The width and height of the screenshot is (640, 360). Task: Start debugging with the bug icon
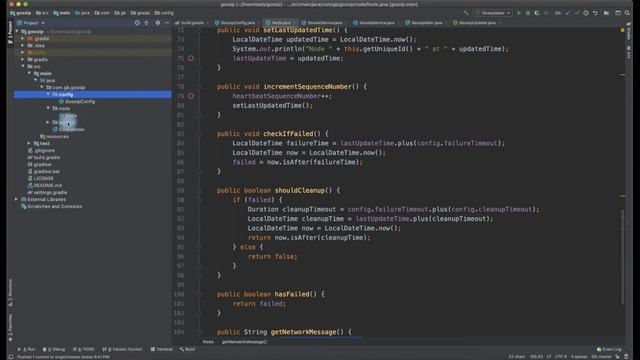point(528,13)
